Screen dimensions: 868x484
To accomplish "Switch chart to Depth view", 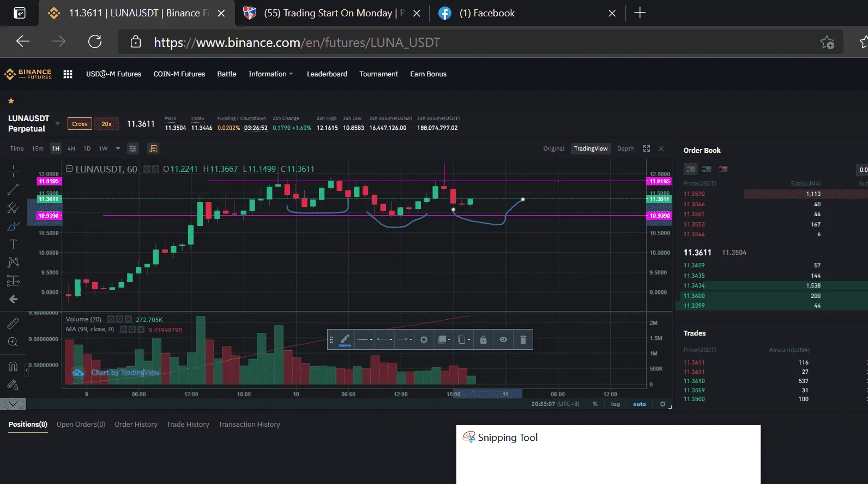I will 625,148.
